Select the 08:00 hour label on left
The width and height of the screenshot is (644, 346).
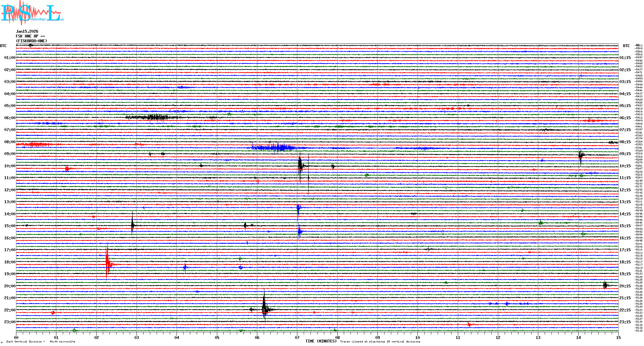(x=10, y=142)
